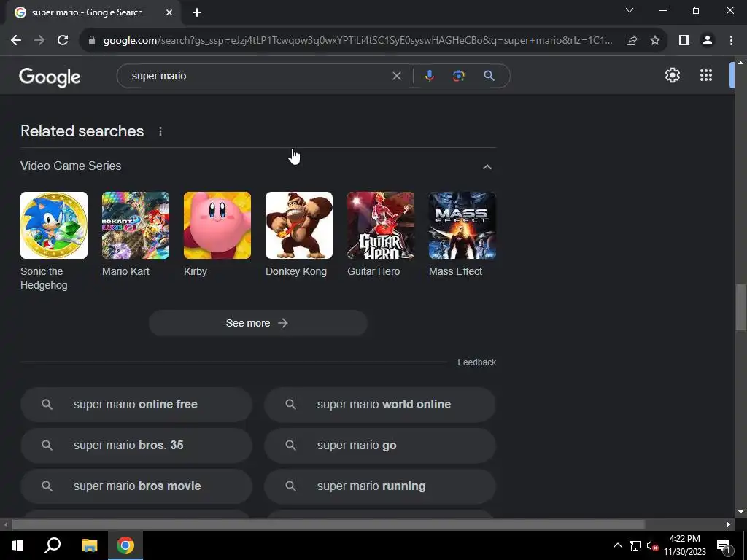The height and width of the screenshot is (560, 747).
Task: Open the Guitar Hero thumbnail
Action: click(381, 225)
